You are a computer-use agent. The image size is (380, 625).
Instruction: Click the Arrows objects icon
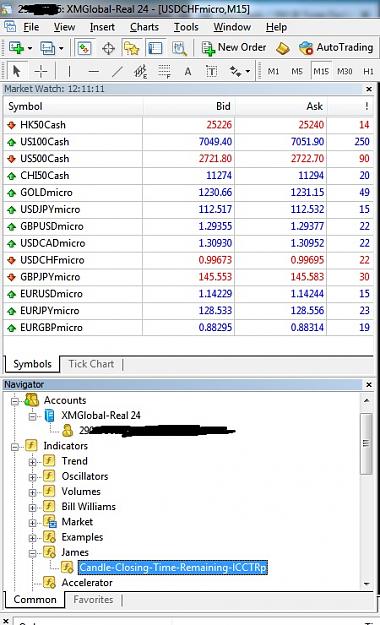pyautogui.click(x=235, y=71)
